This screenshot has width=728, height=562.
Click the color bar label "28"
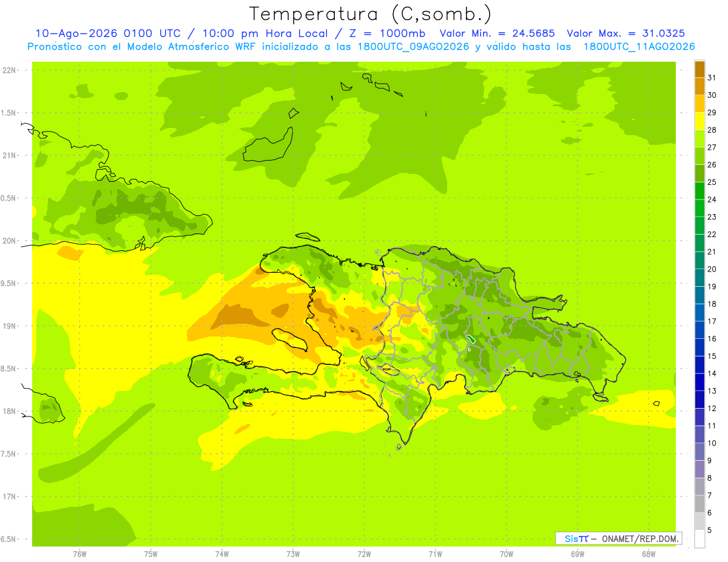click(x=712, y=130)
